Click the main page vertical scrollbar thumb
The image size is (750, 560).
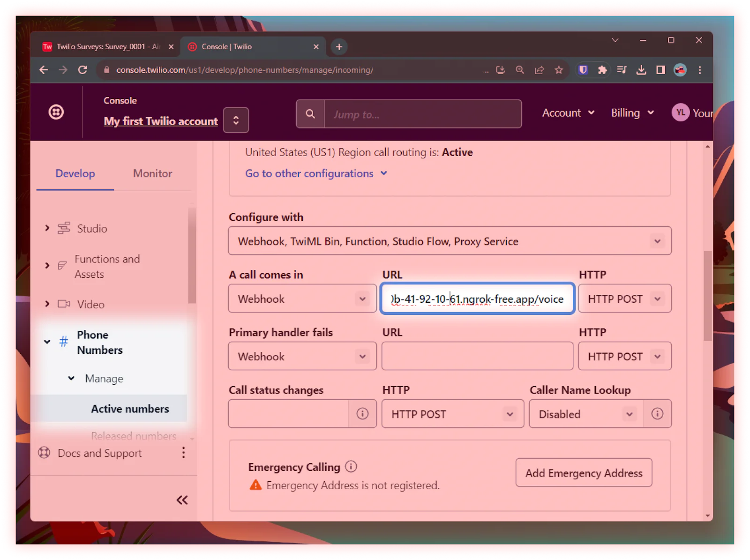707,296
